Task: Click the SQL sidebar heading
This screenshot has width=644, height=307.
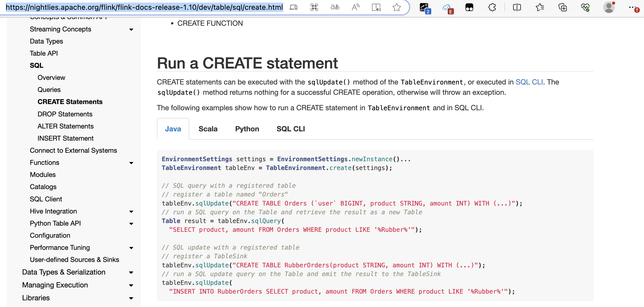Action: pyautogui.click(x=37, y=65)
